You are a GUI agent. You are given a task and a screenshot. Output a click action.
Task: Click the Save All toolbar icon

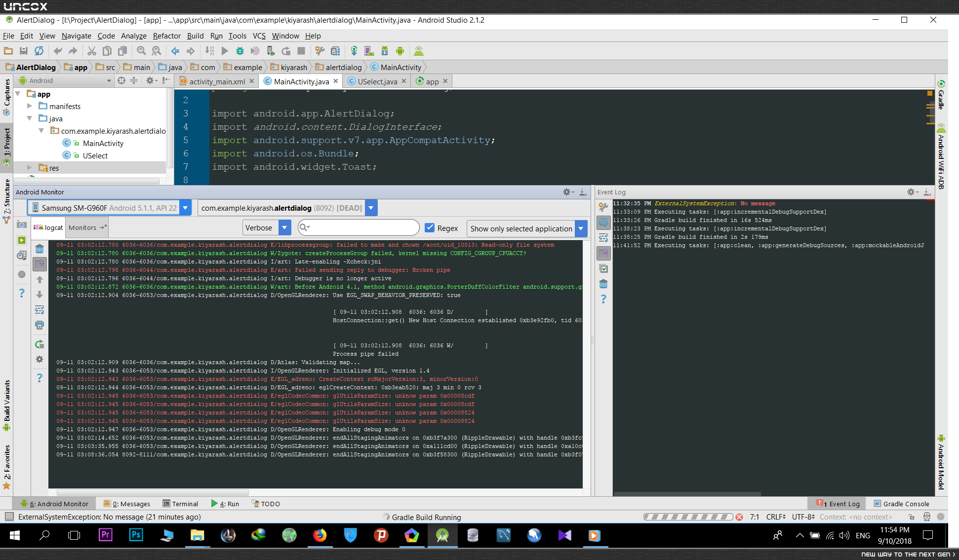[23, 51]
